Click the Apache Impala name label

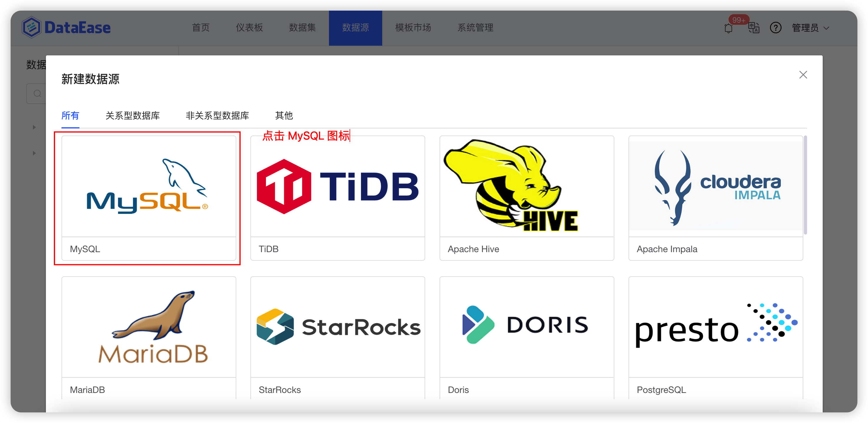[x=667, y=249]
